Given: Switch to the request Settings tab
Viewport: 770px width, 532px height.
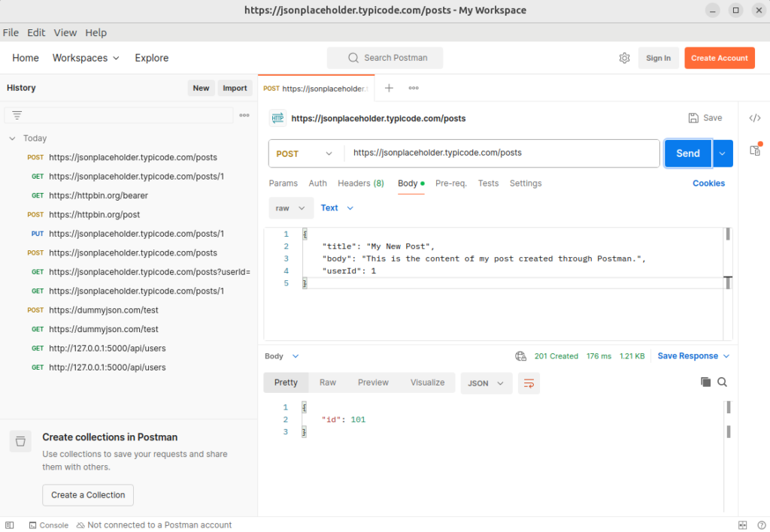Looking at the screenshot, I should point(526,183).
